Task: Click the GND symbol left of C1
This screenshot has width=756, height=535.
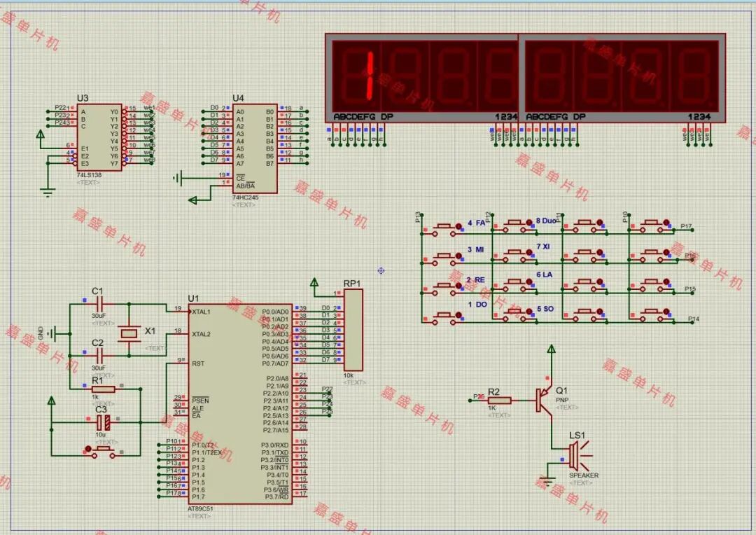Action: 52,333
